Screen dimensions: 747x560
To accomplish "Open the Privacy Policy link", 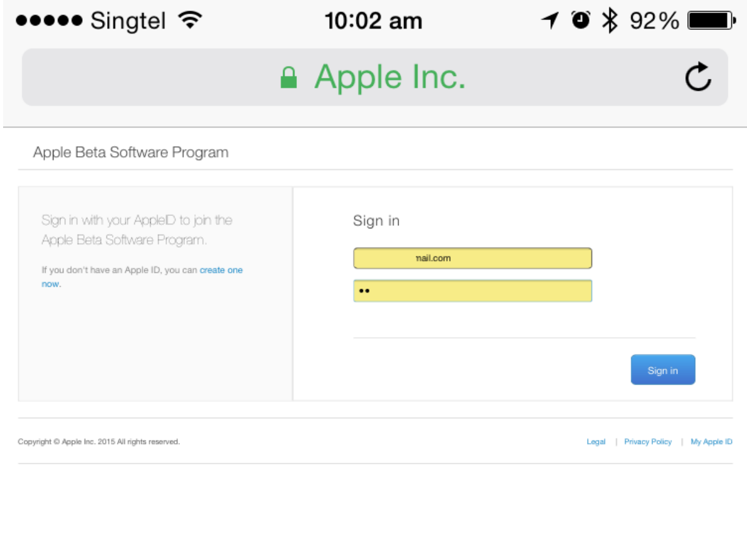I will click(648, 442).
